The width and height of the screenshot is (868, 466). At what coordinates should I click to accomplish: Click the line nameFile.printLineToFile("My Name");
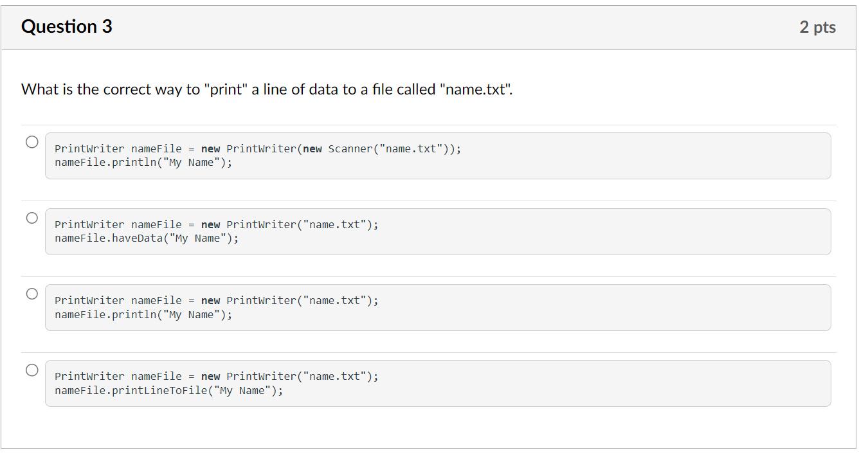(x=168, y=390)
